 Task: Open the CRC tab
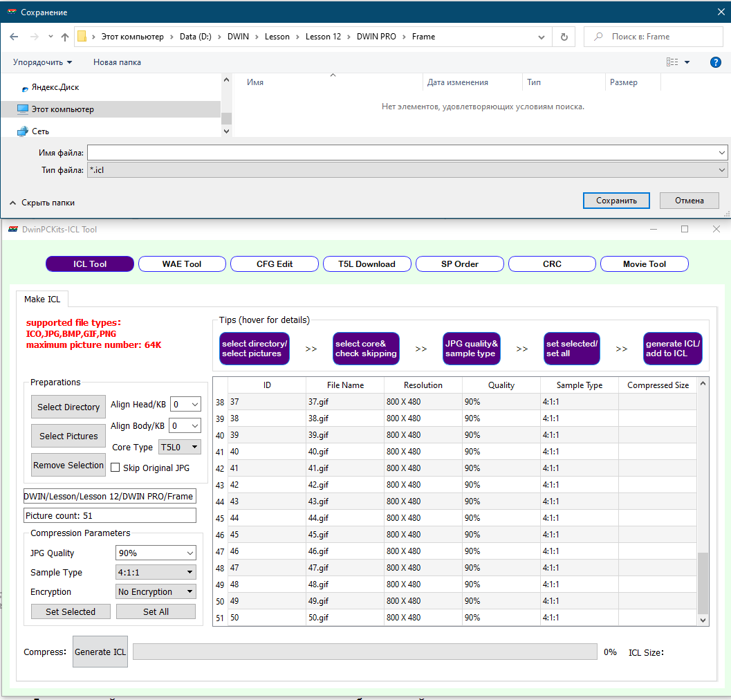coord(552,264)
